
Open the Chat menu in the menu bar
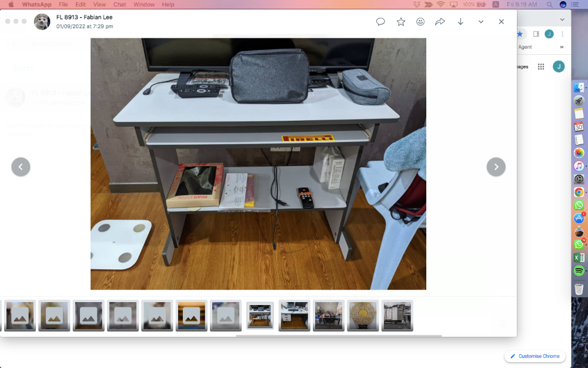coord(119,5)
